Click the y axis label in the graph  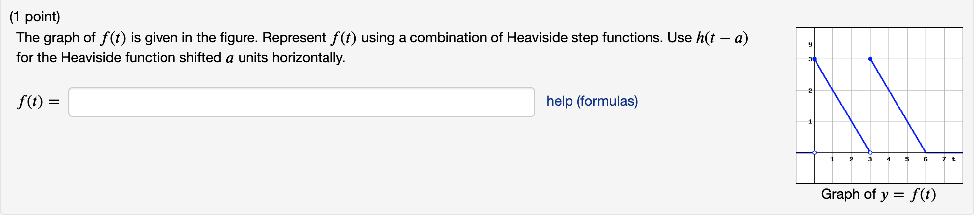click(x=810, y=44)
